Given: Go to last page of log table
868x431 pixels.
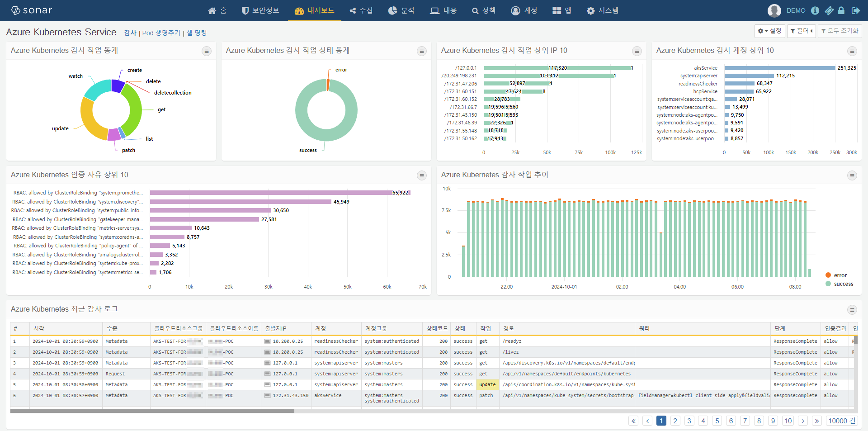Looking at the screenshot, I should point(817,421).
